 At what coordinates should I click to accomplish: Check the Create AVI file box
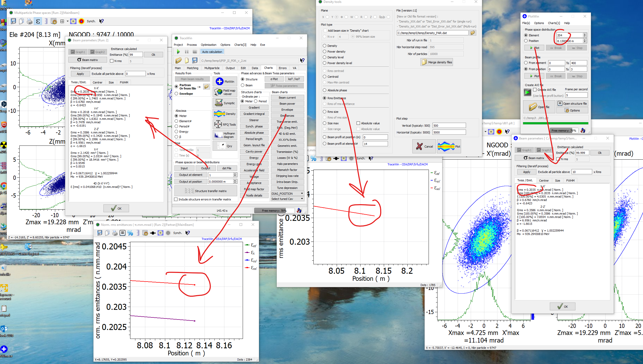(535, 90)
